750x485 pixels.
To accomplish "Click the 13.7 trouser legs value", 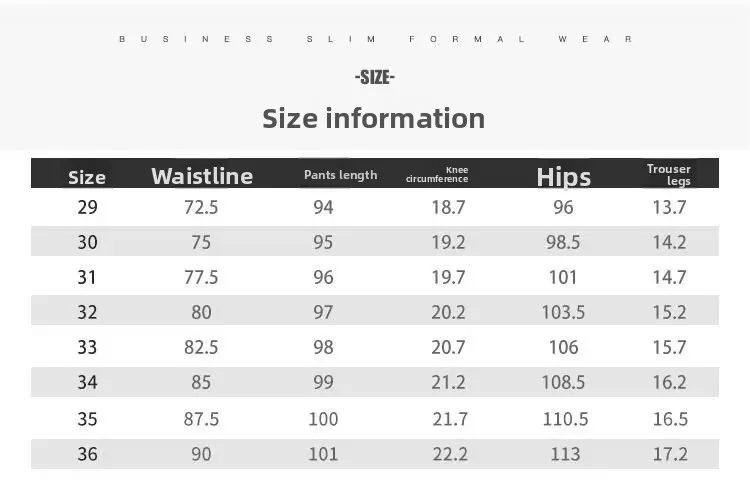I will pyautogui.click(x=670, y=207).
